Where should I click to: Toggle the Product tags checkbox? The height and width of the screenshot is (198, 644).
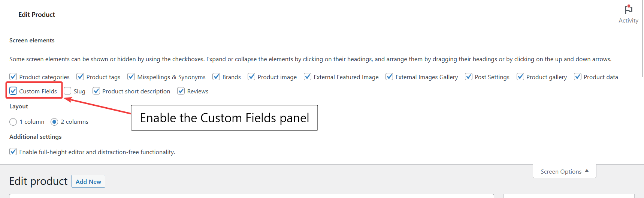coord(80,76)
